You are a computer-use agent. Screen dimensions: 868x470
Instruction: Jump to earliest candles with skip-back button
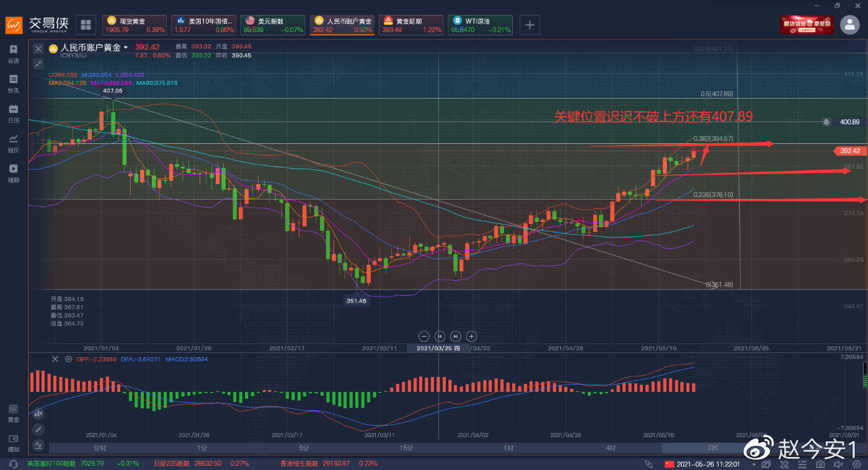[x=440, y=336]
